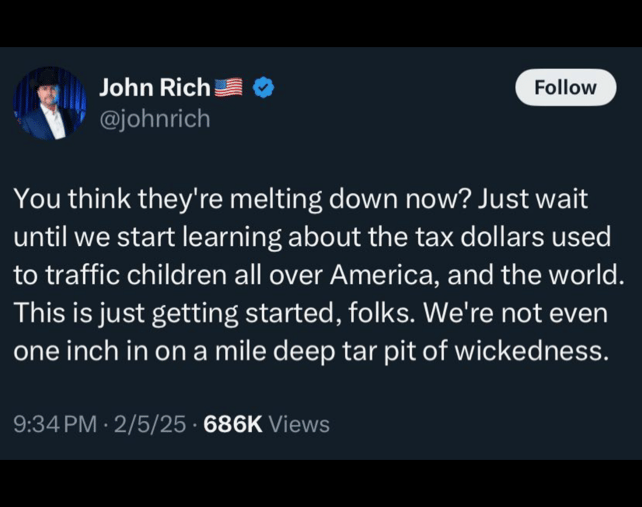Viewport: 642px width, 507px height.
Task: Click the word "wickedness" ending the tweet
Action: (x=527, y=353)
